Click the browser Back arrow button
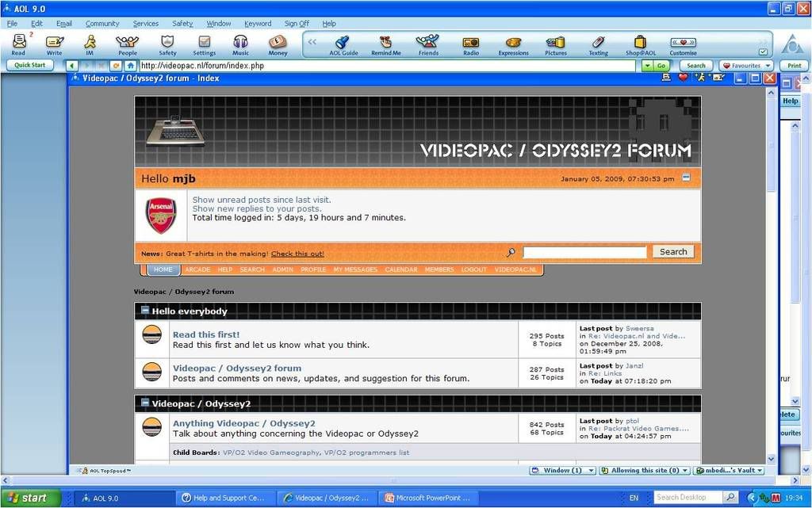The image size is (812, 508). (72, 66)
